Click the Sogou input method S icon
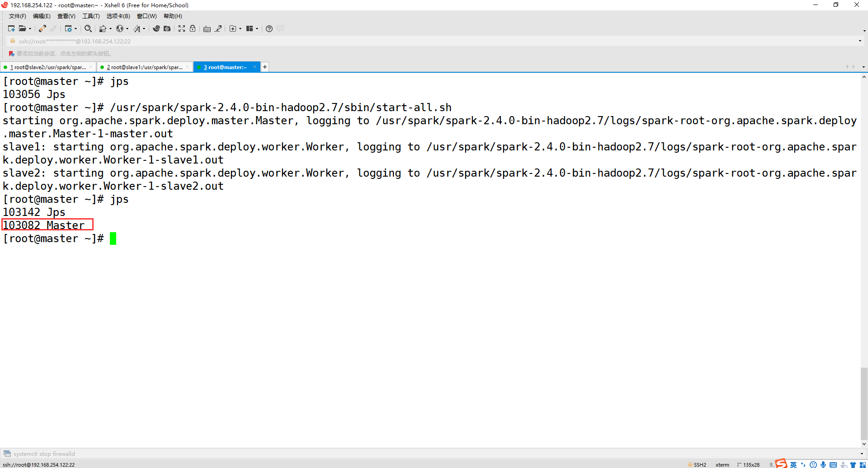Viewport: 868px width, 468px height. [x=781, y=463]
